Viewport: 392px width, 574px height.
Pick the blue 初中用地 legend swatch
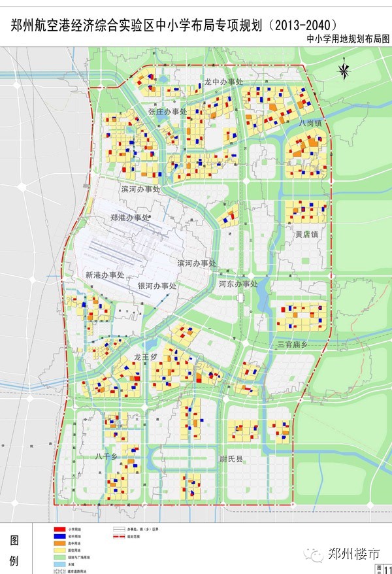pyautogui.click(x=59, y=536)
